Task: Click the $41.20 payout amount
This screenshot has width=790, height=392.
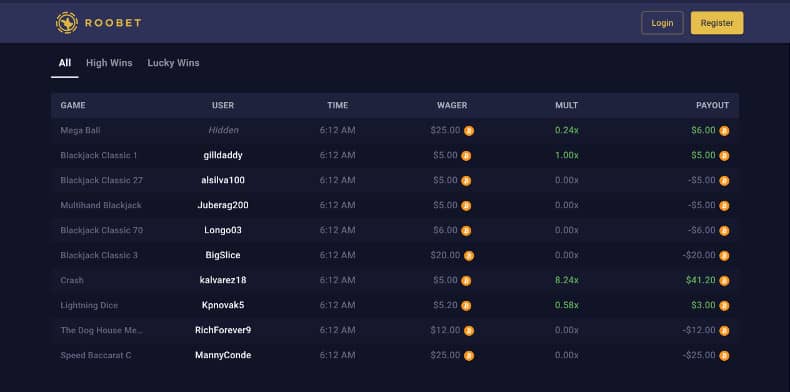Action: (700, 280)
